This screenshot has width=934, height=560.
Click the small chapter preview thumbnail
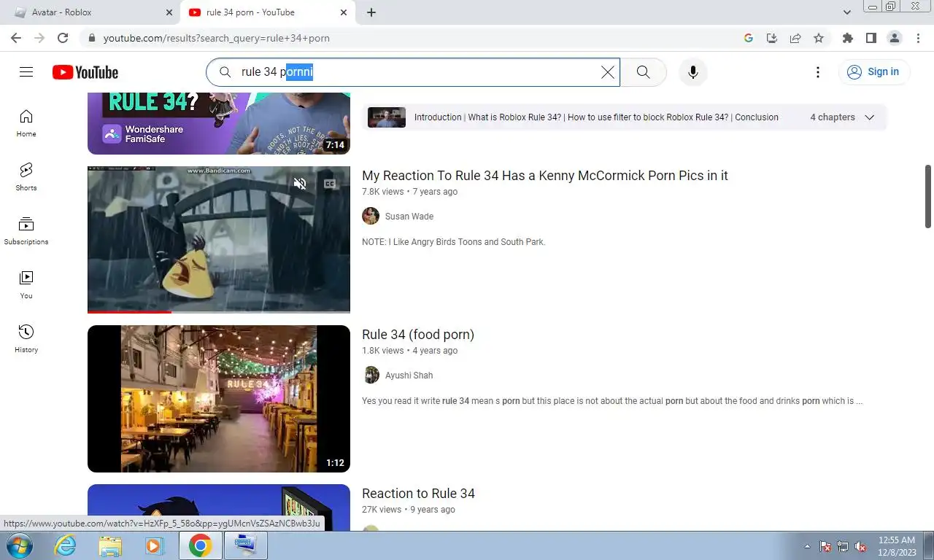coord(387,117)
